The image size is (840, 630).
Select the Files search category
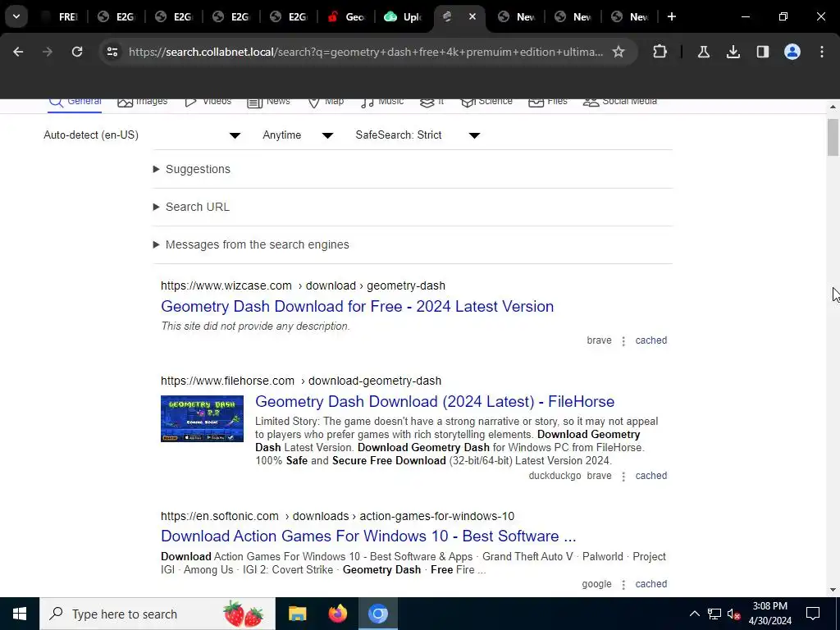tap(547, 102)
